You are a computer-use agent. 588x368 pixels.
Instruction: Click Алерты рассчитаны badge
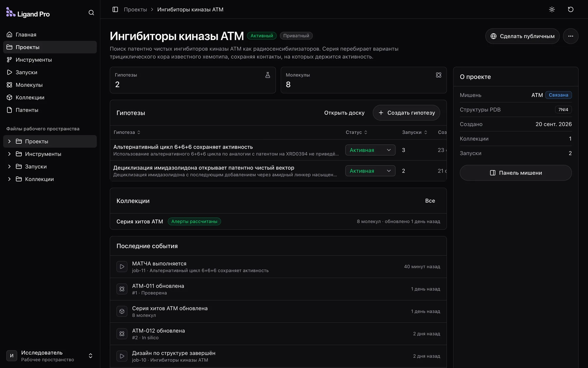(194, 221)
